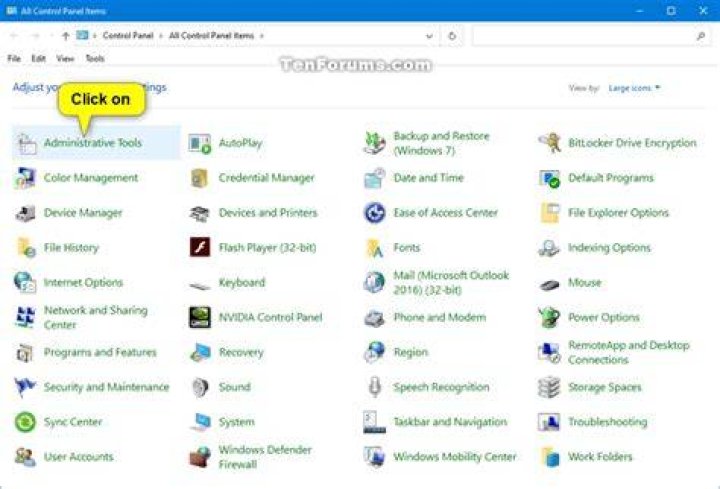Click the Storage Spaces icon
Image resolution: width=720 pixels, height=489 pixels.
coord(549,387)
